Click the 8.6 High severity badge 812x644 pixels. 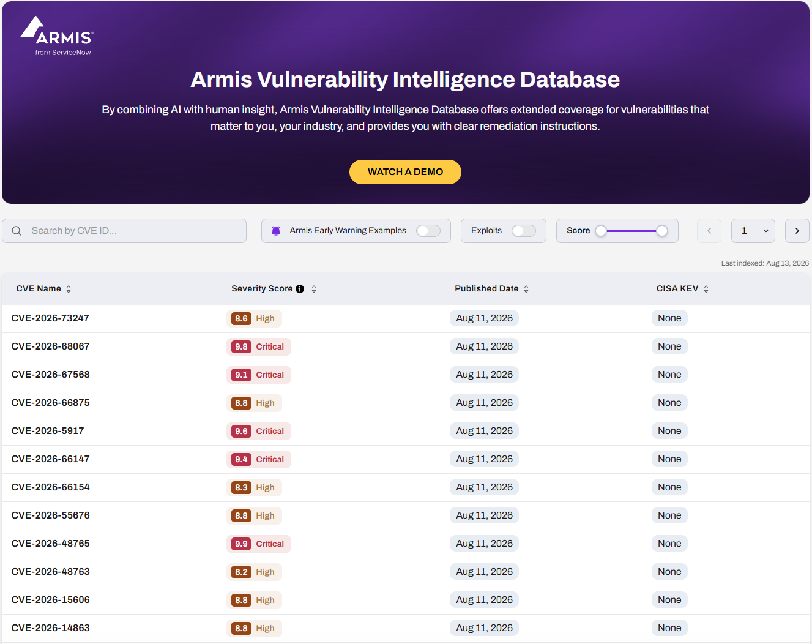(x=254, y=318)
